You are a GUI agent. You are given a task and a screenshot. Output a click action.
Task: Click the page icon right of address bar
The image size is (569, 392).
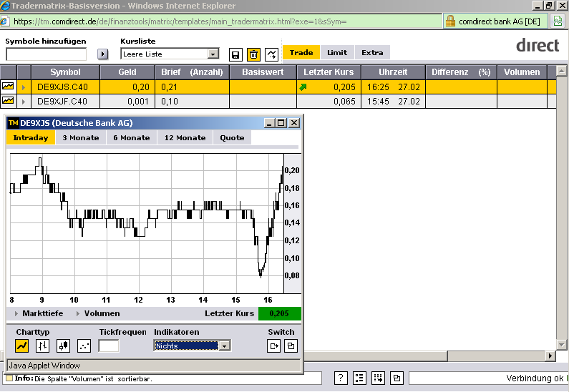(x=558, y=21)
